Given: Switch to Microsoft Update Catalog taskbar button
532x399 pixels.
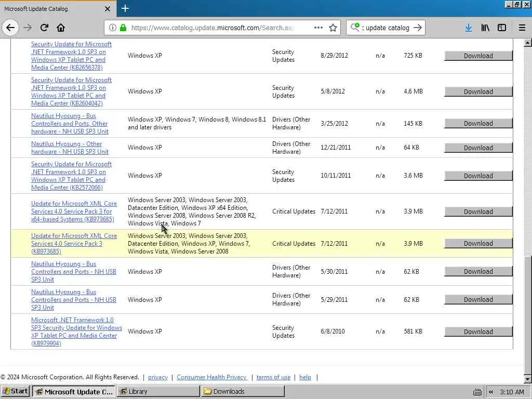Looking at the screenshot, I should [74, 391].
